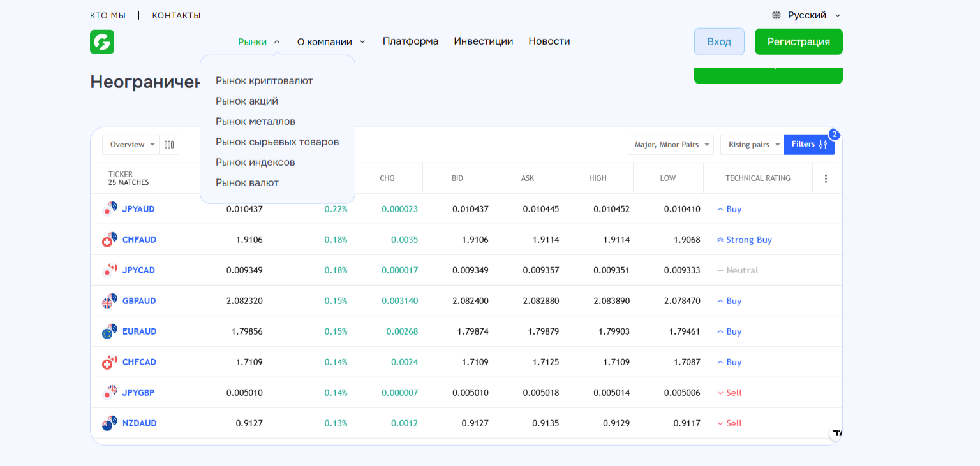The height and width of the screenshot is (466, 980).
Task: Open the Инвестиции page
Action: point(484,41)
